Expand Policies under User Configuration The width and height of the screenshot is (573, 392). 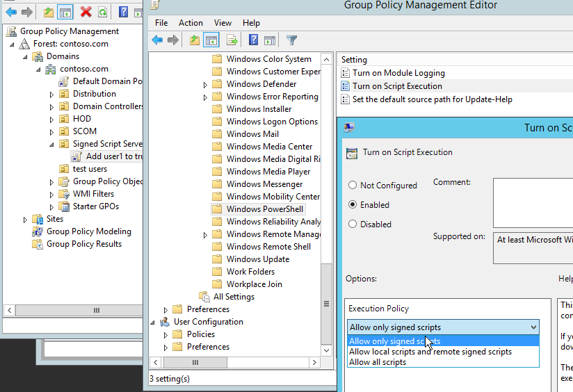point(166,335)
